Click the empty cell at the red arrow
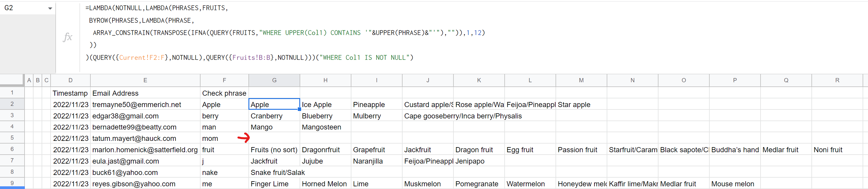868x189 pixels. tap(274, 138)
